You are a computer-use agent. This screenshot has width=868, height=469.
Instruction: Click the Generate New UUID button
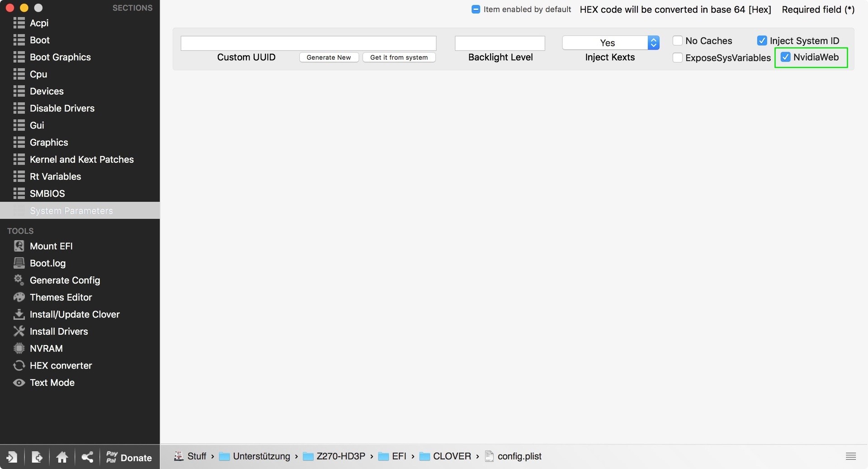[329, 57]
